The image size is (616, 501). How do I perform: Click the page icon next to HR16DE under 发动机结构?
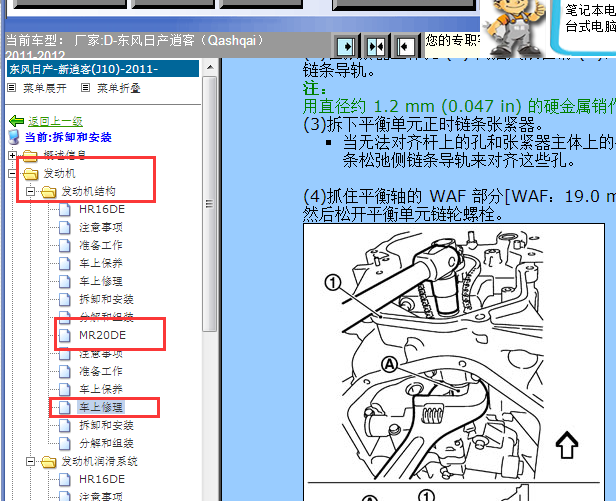click(65, 209)
